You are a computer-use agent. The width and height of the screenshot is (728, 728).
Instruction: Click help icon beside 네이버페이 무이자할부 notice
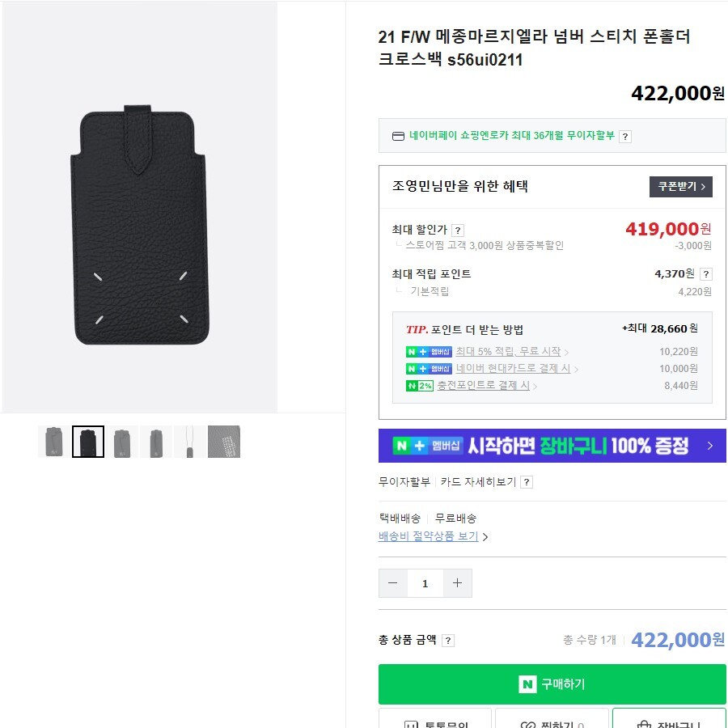[625, 137]
